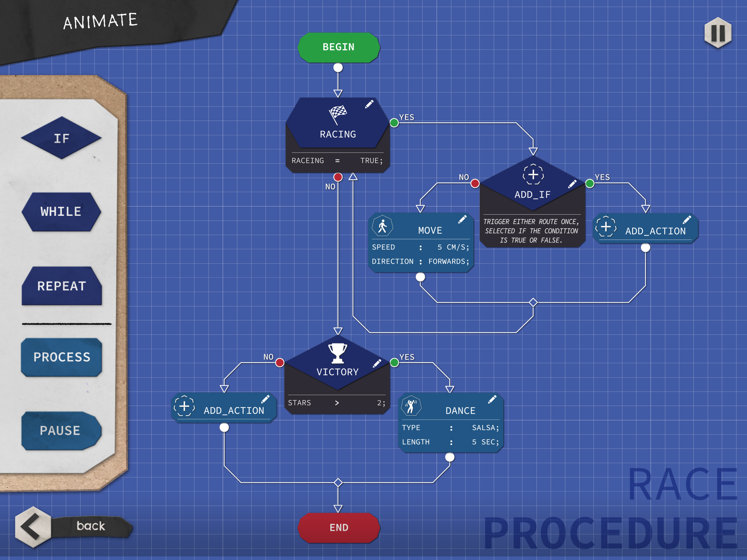Image resolution: width=747 pixels, height=560 pixels.
Task: Select the REPEAT block in palette
Action: 62,286
